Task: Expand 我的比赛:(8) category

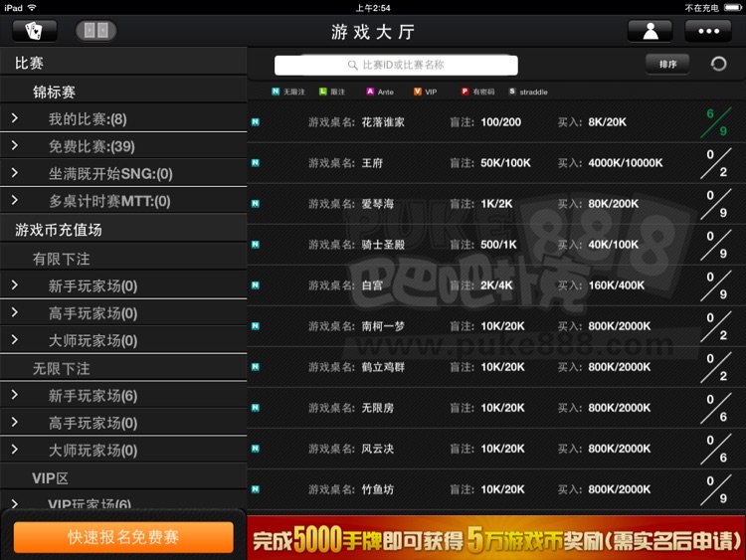Action: [x=123, y=118]
